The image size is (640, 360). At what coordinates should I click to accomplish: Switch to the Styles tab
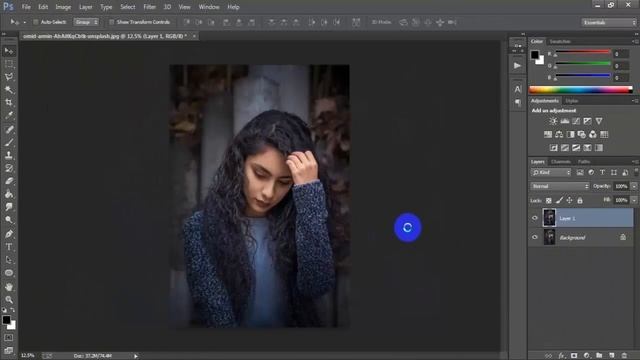571,100
